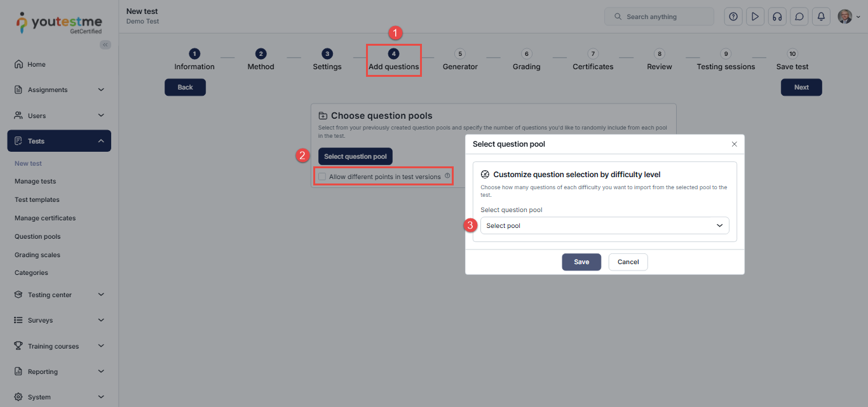Open the Select pool dropdown
Image resolution: width=868 pixels, height=407 pixels.
click(604, 225)
